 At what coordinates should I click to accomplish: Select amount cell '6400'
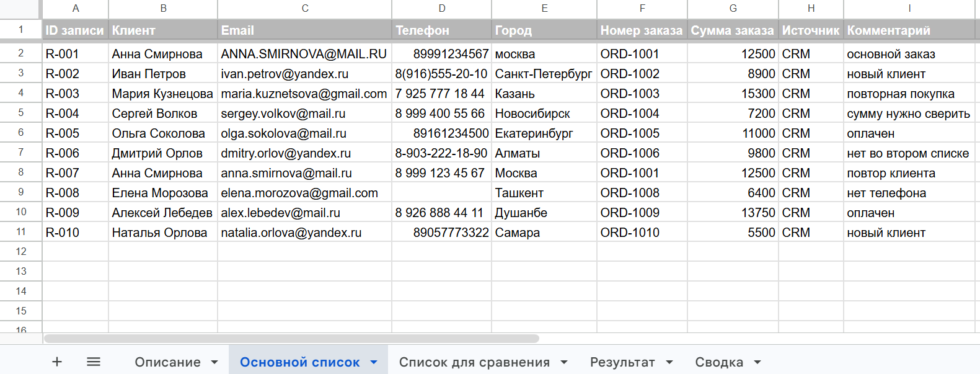pyautogui.click(x=733, y=193)
